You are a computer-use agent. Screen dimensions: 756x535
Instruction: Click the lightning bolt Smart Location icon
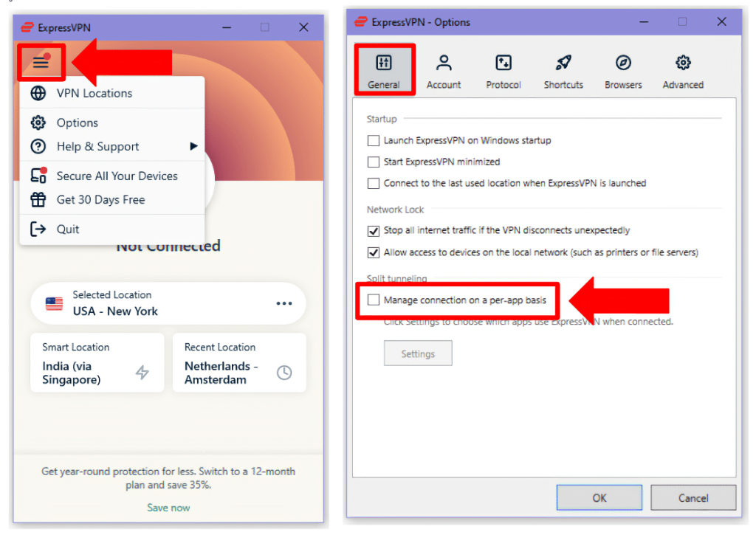(142, 372)
